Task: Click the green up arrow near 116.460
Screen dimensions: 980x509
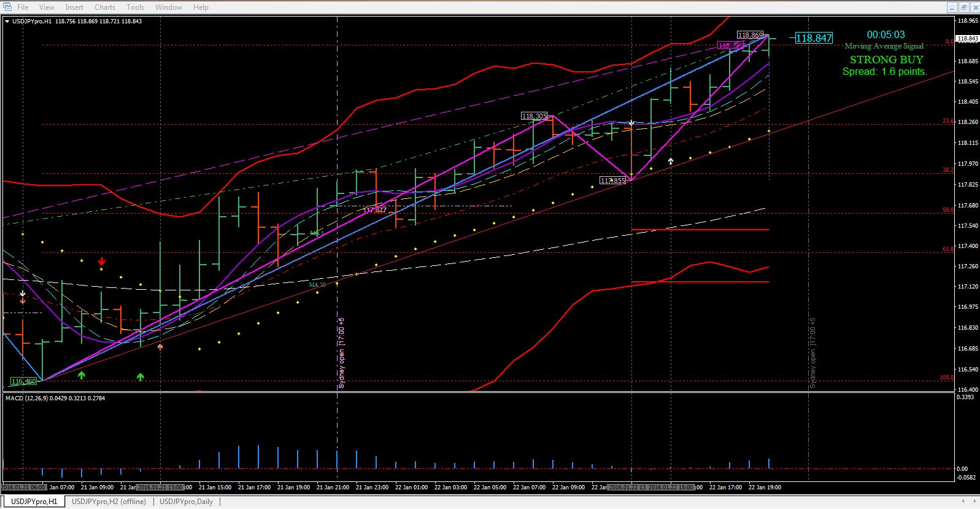Action: (82, 375)
